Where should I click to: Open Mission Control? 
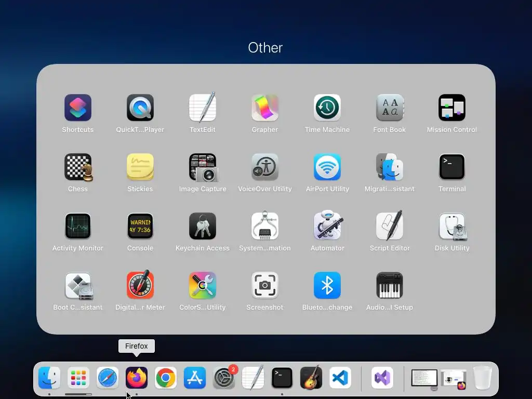click(x=452, y=108)
